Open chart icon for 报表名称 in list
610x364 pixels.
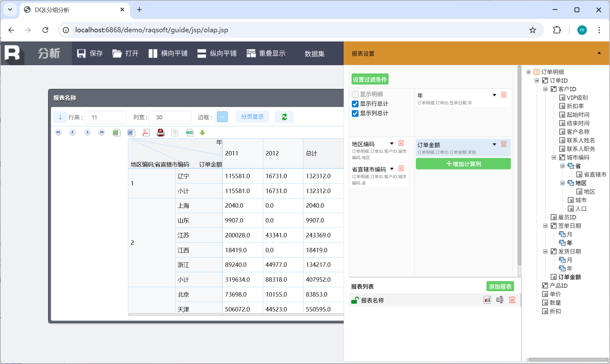click(487, 300)
